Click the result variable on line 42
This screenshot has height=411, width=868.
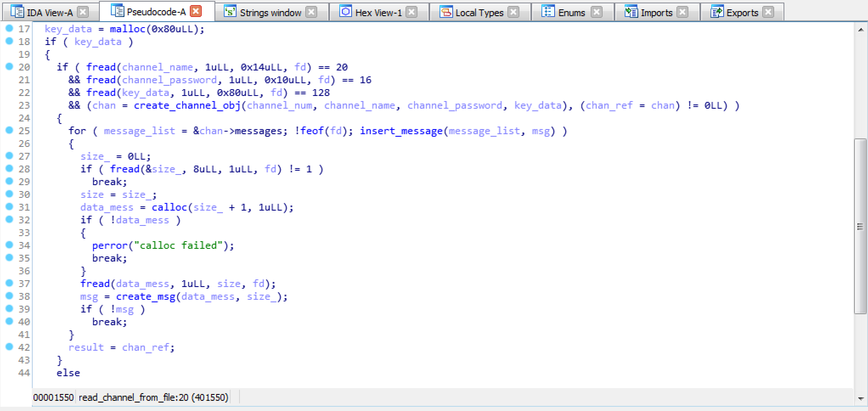[86, 347]
